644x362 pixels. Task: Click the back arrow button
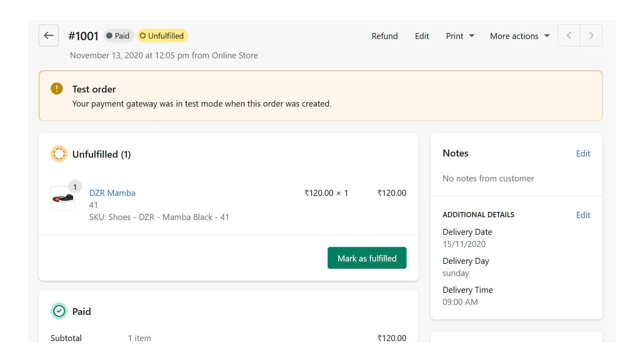tap(49, 35)
